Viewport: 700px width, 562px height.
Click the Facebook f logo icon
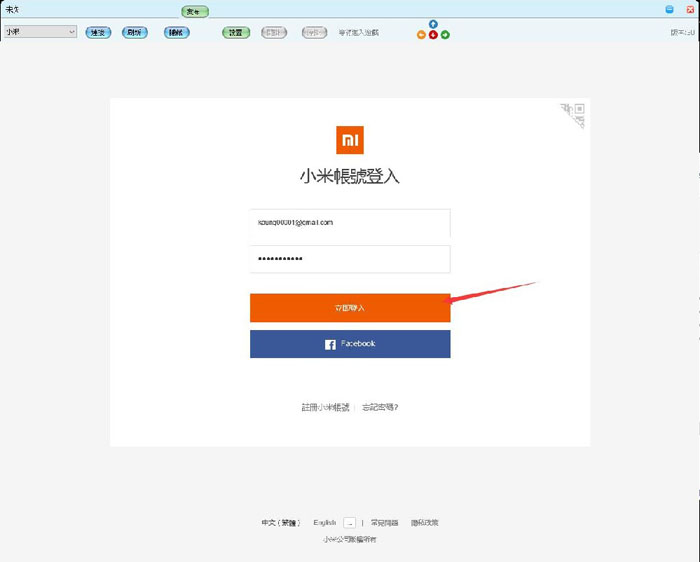pyautogui.click(x=330, y=345)
